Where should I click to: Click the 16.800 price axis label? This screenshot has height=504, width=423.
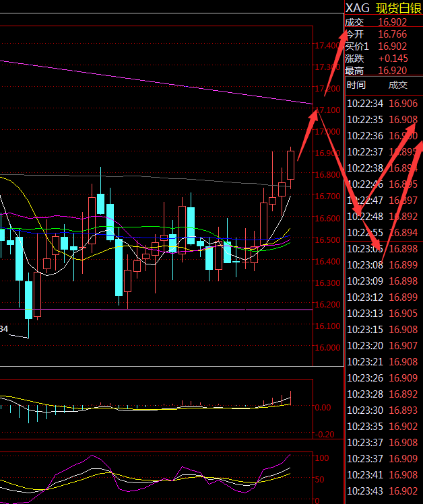[x=327, y=174]
